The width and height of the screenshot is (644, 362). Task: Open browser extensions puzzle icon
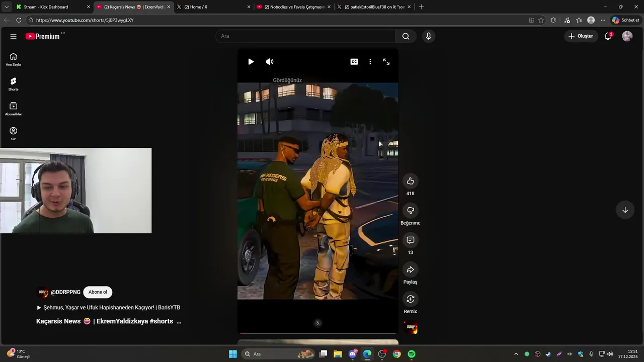pos(553,20)
